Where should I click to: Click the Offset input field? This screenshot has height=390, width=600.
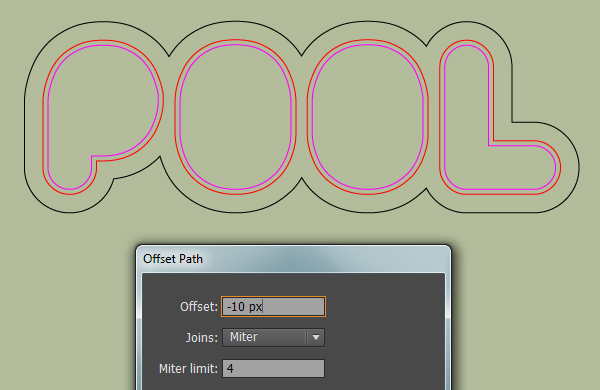[273, 306]
